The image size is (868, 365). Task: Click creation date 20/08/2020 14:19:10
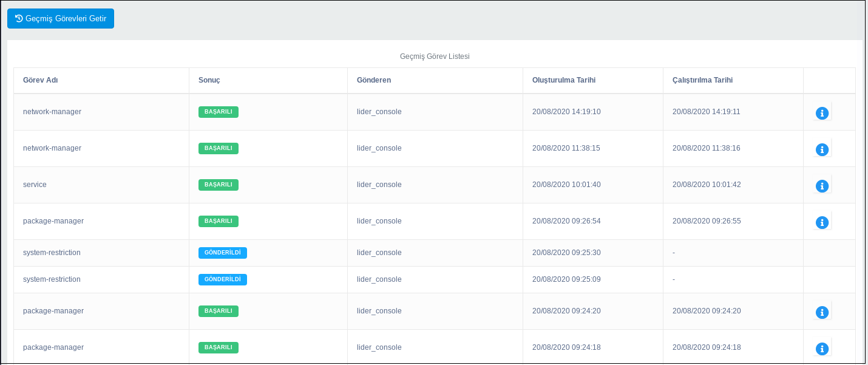(x=566, y=112)
